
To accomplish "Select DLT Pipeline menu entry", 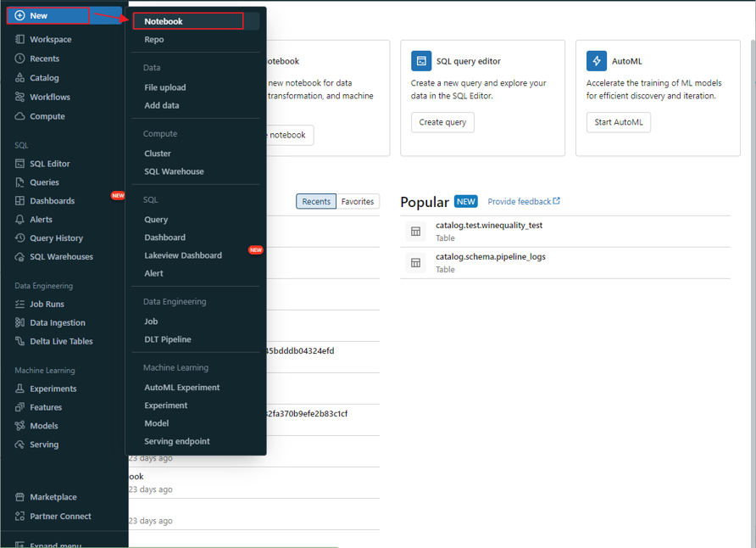I will 168,339.
